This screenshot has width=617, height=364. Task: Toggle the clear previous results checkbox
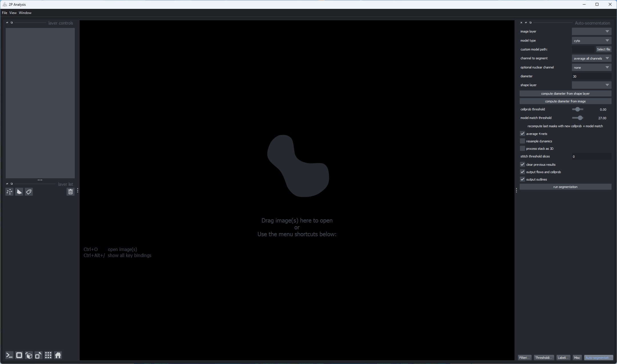[522, 164]
